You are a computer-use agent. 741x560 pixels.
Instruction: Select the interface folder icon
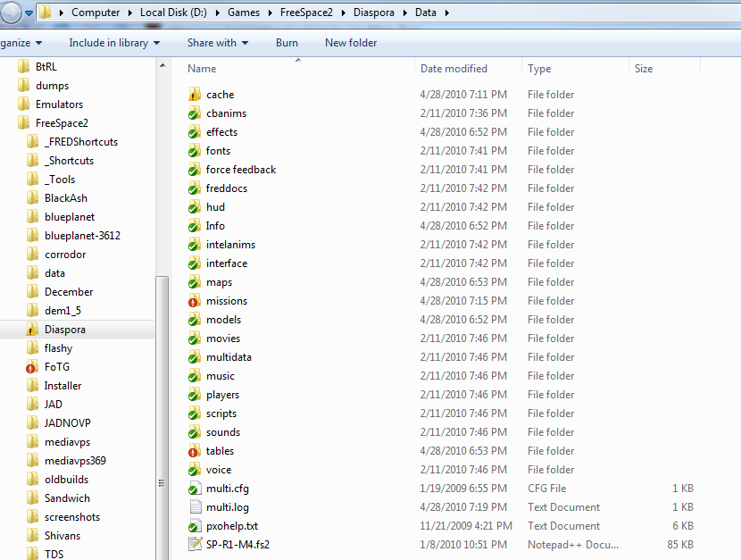[195, 263]
